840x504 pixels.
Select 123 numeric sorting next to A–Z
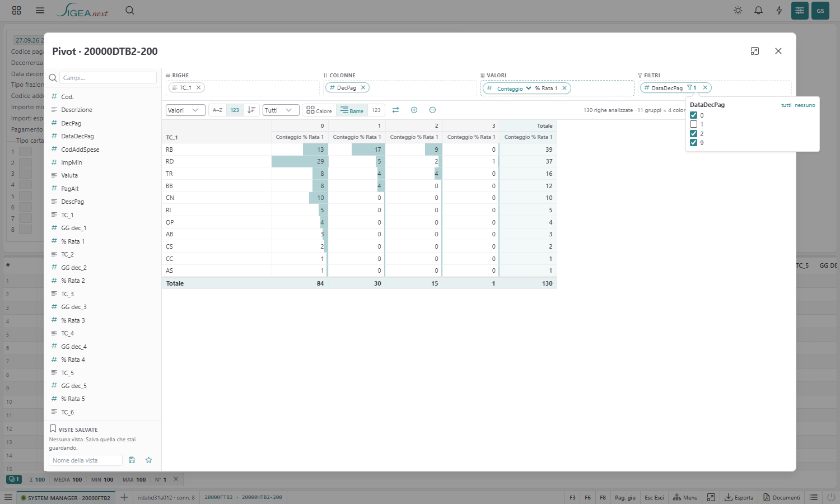pyautogui.click(x=235, y=110)
